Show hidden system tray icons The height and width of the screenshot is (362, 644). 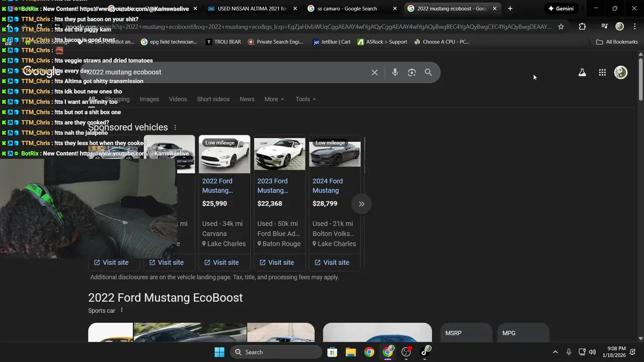click(555, 352)
